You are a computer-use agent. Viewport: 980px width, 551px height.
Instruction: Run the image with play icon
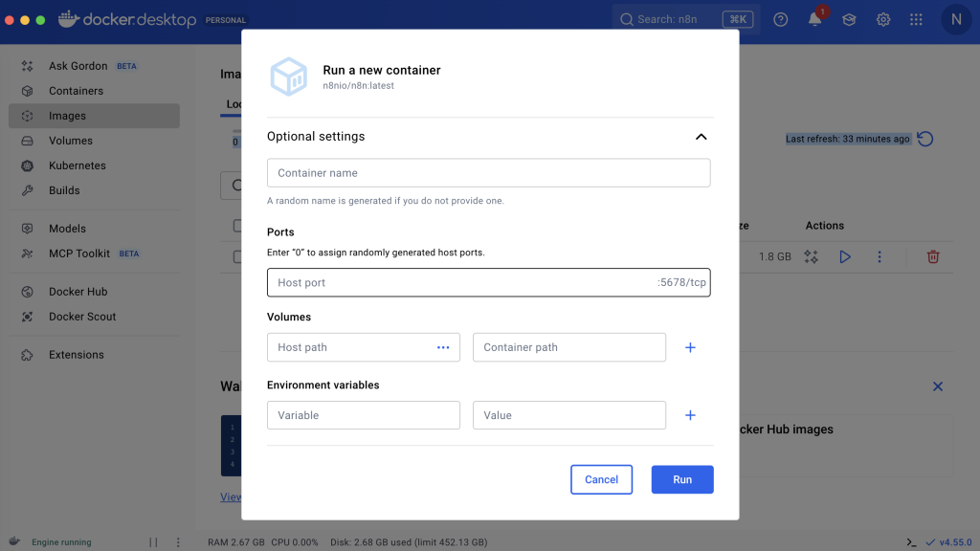[844, 256]
